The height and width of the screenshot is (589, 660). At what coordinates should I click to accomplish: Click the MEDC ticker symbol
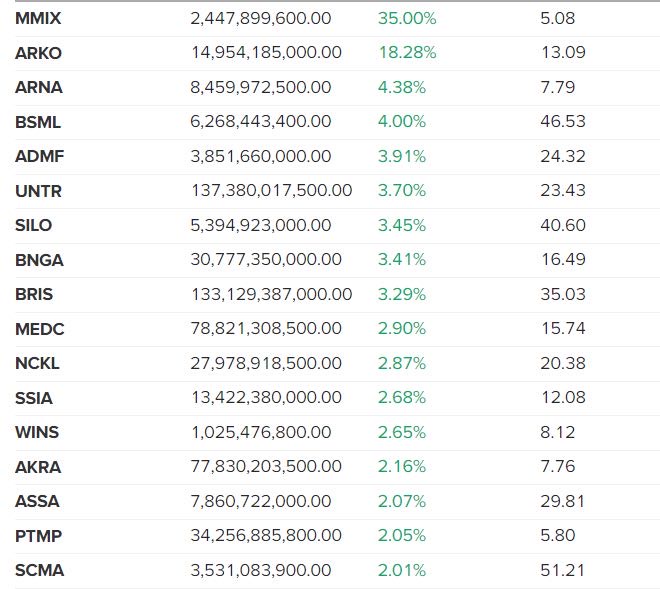[39, 329]
